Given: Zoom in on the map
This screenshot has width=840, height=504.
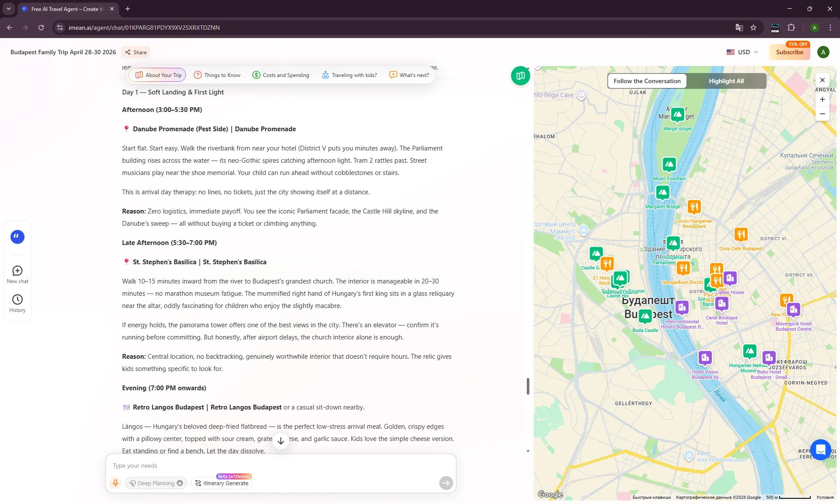Looking at the screenshot, I should [822, 99].
